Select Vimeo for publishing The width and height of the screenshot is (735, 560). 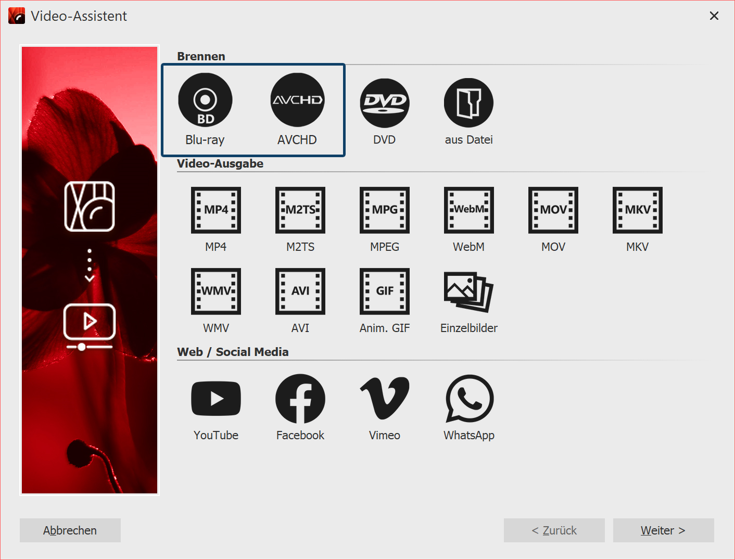tap(384, 398)
